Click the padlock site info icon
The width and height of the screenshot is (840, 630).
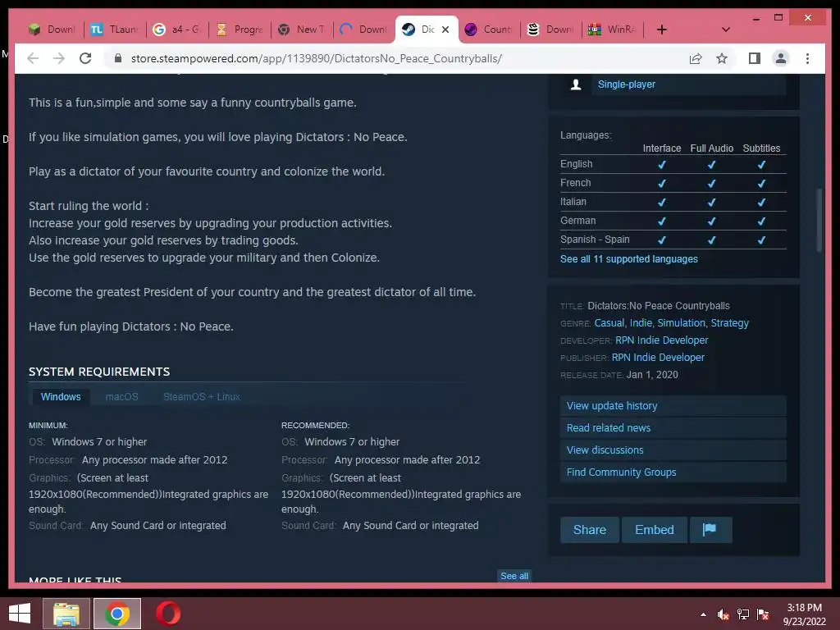(118, 58)
